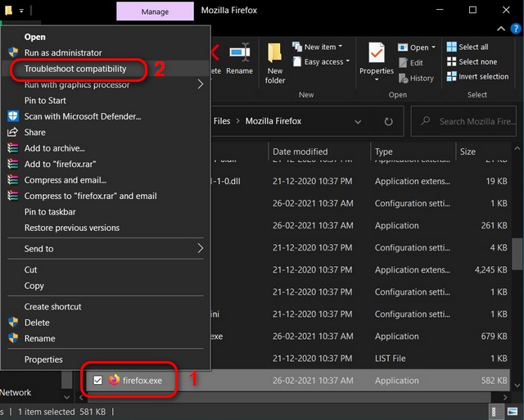The width and height of the screenshot is (524, 420).
Task: Open Properties at the bottom of the context menu
Action: click(106, 359)
